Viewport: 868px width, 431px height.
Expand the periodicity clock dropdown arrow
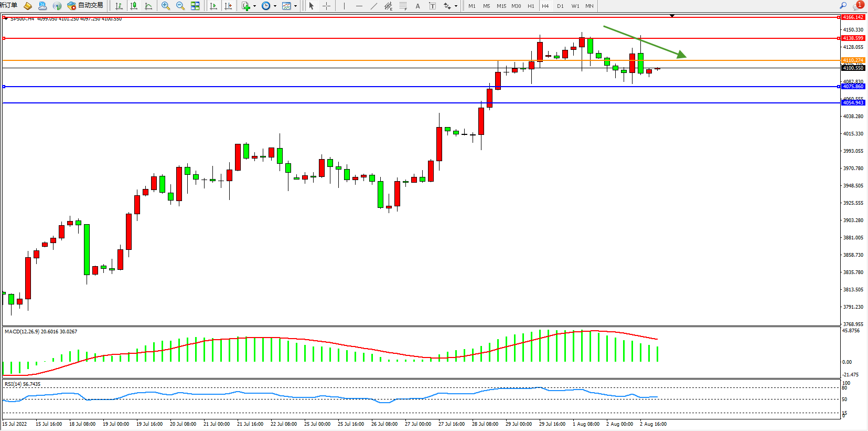[x=275, y=6]
